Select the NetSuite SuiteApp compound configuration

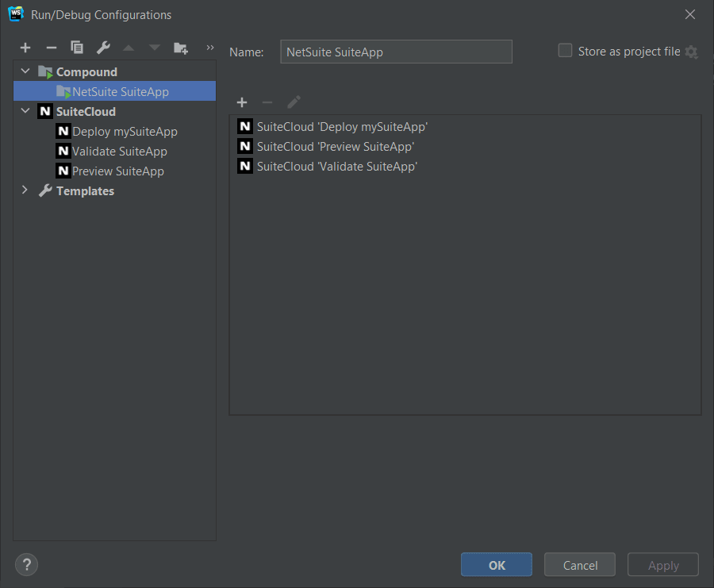pos(115,91)
